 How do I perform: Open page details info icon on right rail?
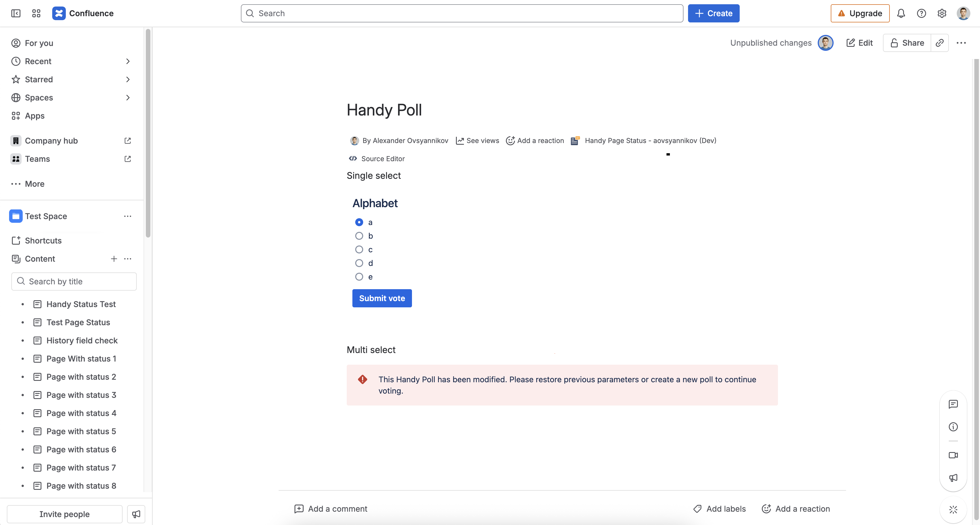tap(953, 427)
